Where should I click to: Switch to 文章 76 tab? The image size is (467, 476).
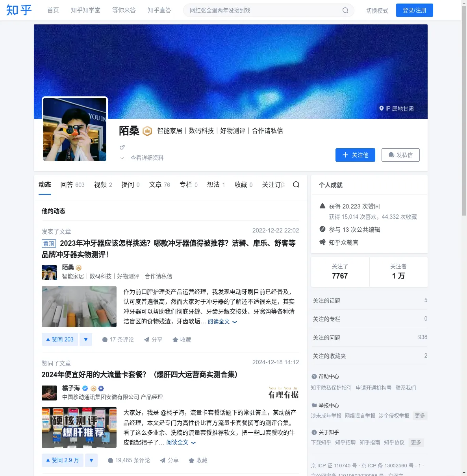159,184
